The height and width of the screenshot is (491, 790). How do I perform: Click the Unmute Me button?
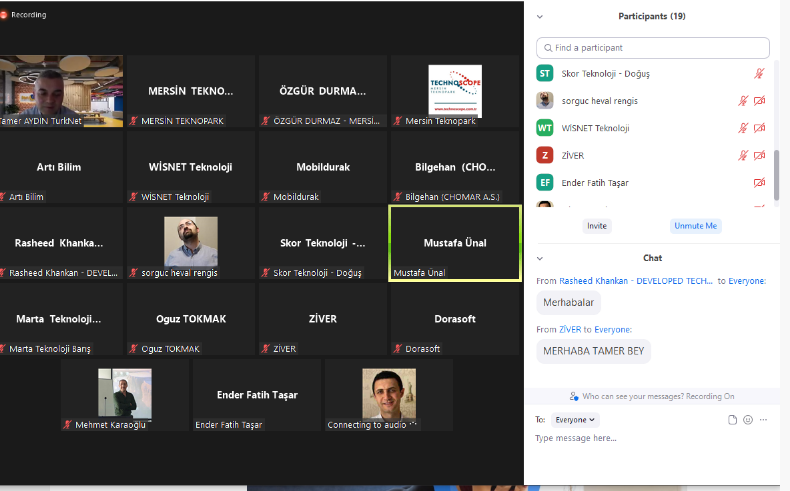[695, 226]
